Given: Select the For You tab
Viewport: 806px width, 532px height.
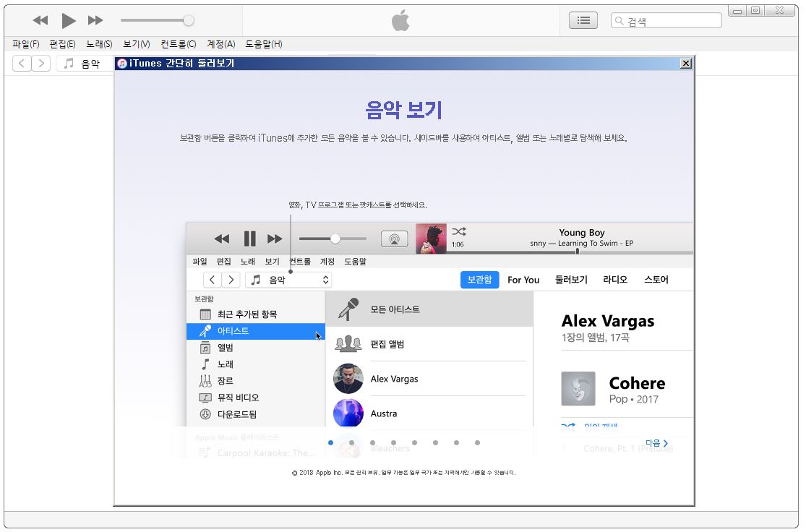Looking at the screenshot, I should click(x=523, y=280).
